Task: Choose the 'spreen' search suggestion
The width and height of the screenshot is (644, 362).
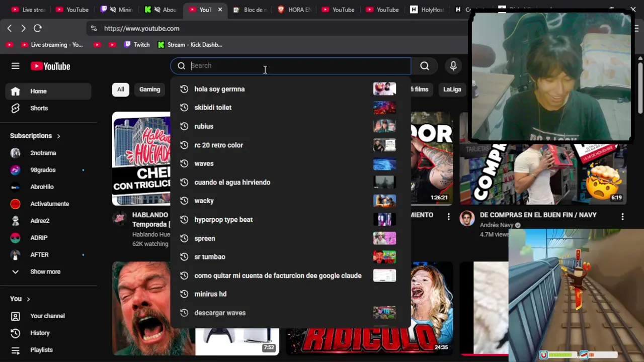Action: coord(290,238)
